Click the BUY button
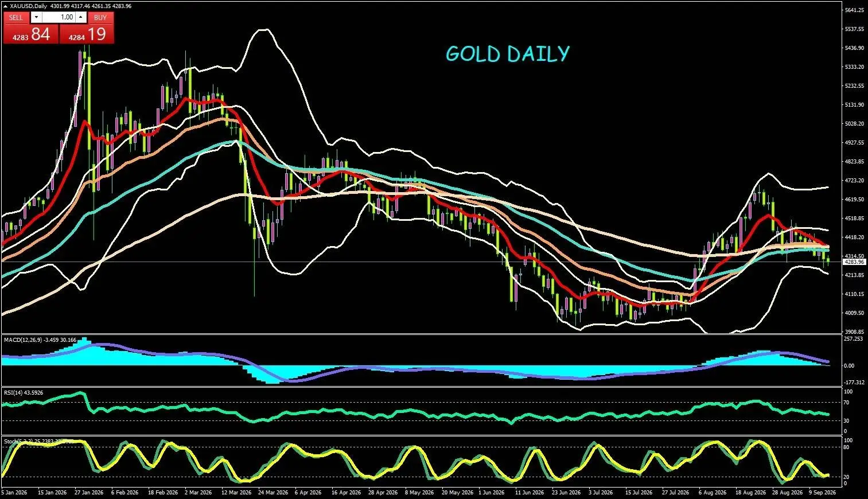Viewport: 868px width, 499px height. 101,17
